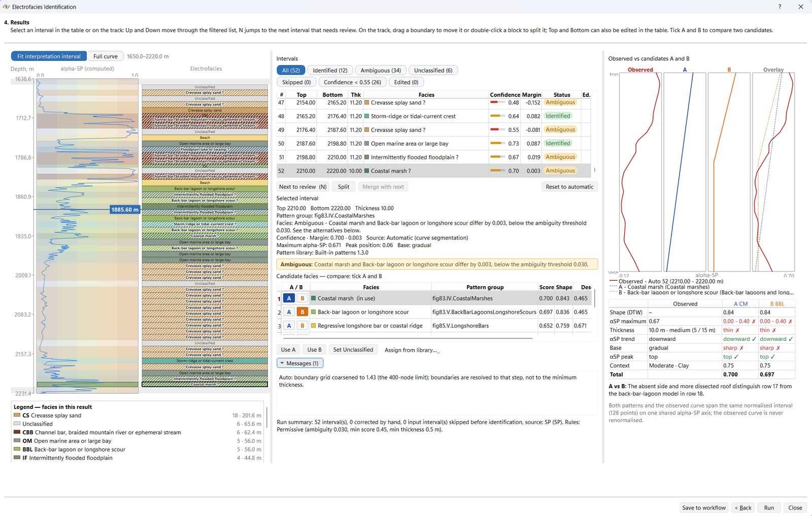Show only Unclassified (6) intervals
812x516 pixels.
pos(433,71)
